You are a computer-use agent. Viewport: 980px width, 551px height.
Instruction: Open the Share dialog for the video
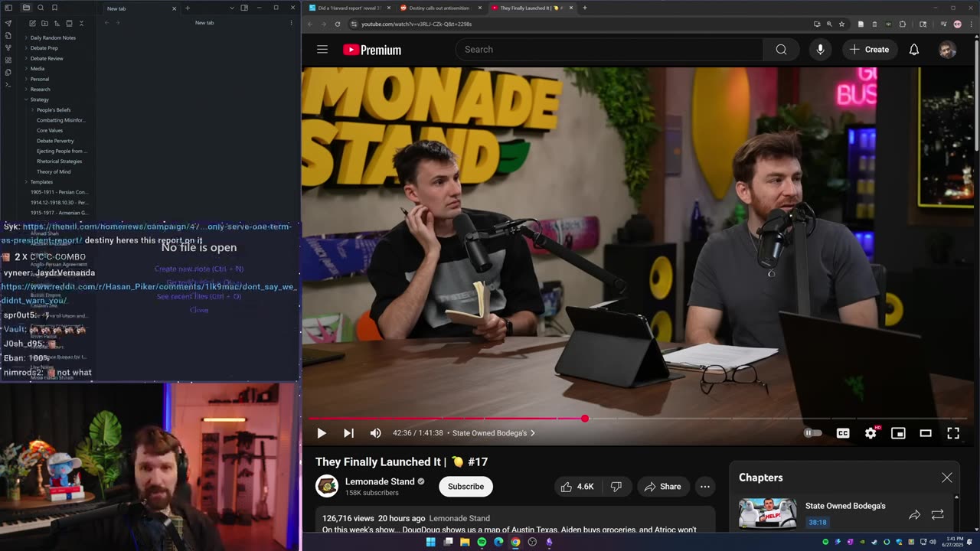tap(663, 487)
